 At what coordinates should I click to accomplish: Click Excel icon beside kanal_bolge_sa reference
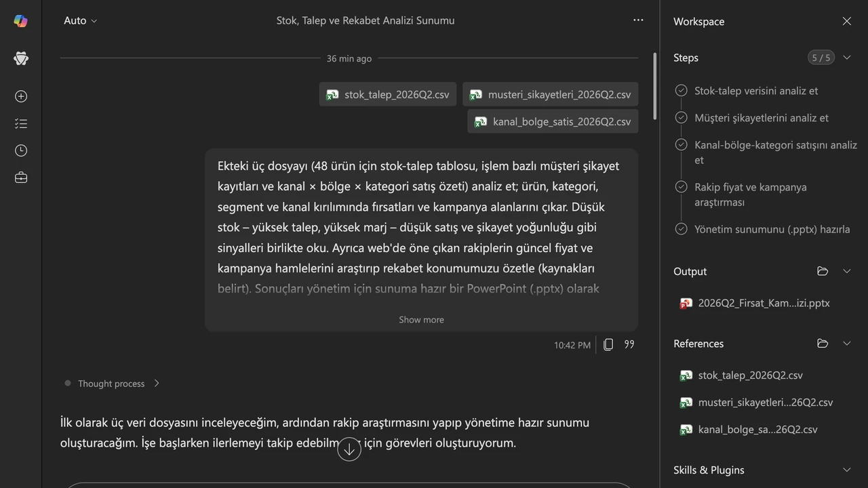pyautogui.click(x=686, y=430)
